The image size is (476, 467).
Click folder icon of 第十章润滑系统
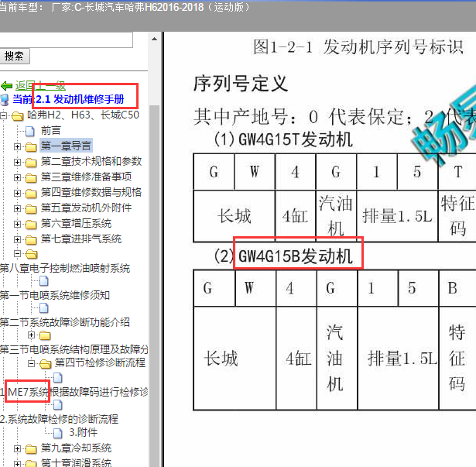(x=31, y=464)
